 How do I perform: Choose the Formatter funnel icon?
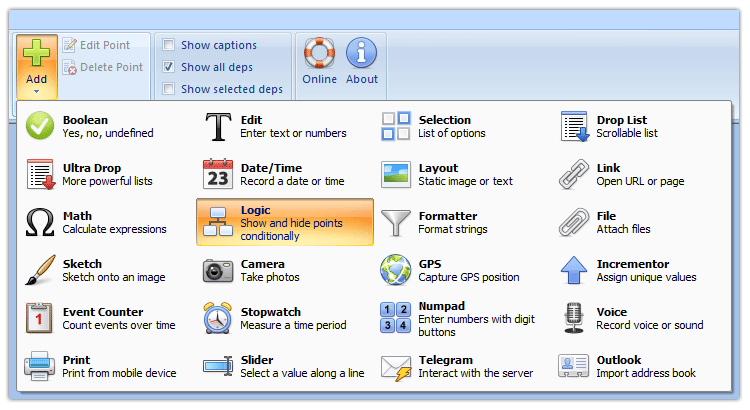(x=396, y=223)
